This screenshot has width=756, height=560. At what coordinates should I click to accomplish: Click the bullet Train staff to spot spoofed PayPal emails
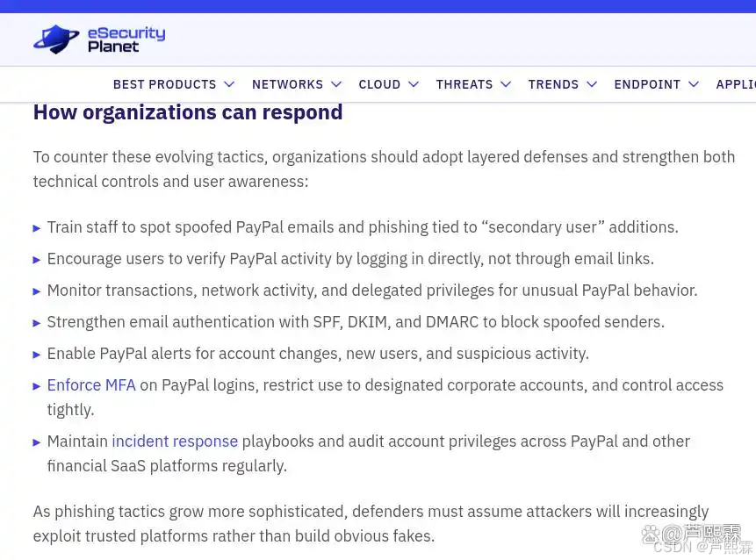[363, 227]
